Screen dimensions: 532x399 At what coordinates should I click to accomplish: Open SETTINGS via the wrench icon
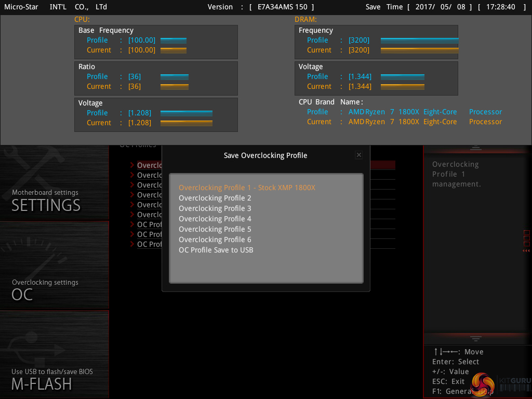[x=31, y=166]
